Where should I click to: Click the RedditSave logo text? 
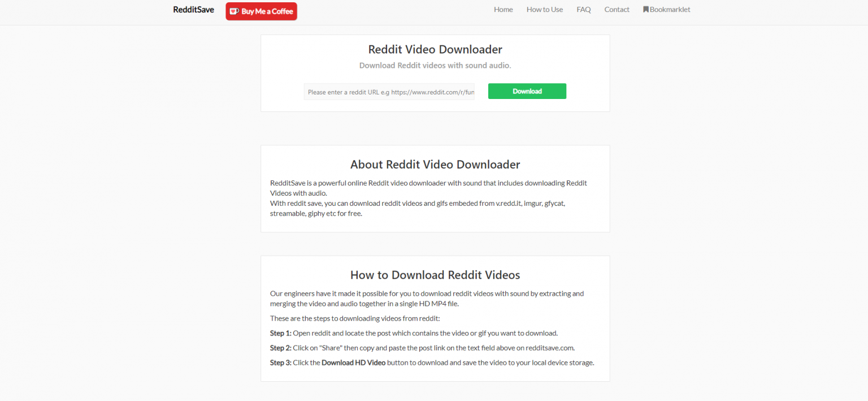click(x=193, y=10)
